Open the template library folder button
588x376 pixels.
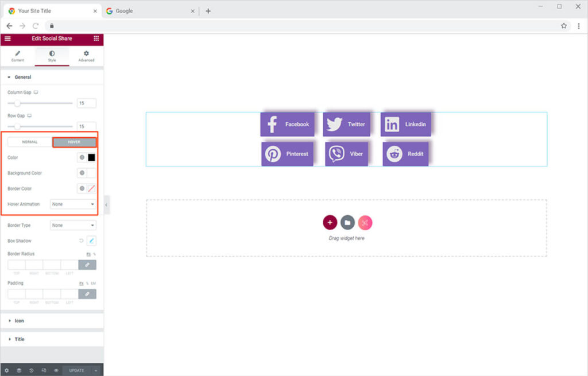click(347, 222)
